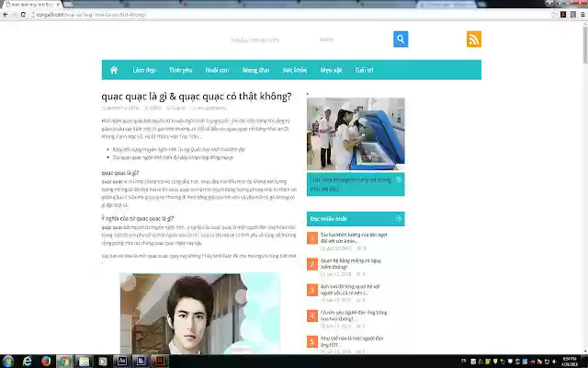Click the page vertical scrollbar thumb
The height and width of the screenshot is (368, 588).
[x=585, y=43]
